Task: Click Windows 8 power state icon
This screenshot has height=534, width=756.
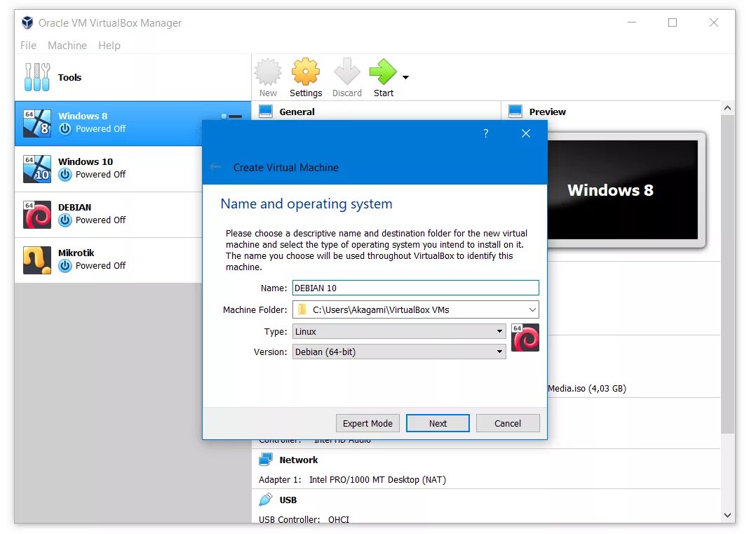Action: [65, 129]
